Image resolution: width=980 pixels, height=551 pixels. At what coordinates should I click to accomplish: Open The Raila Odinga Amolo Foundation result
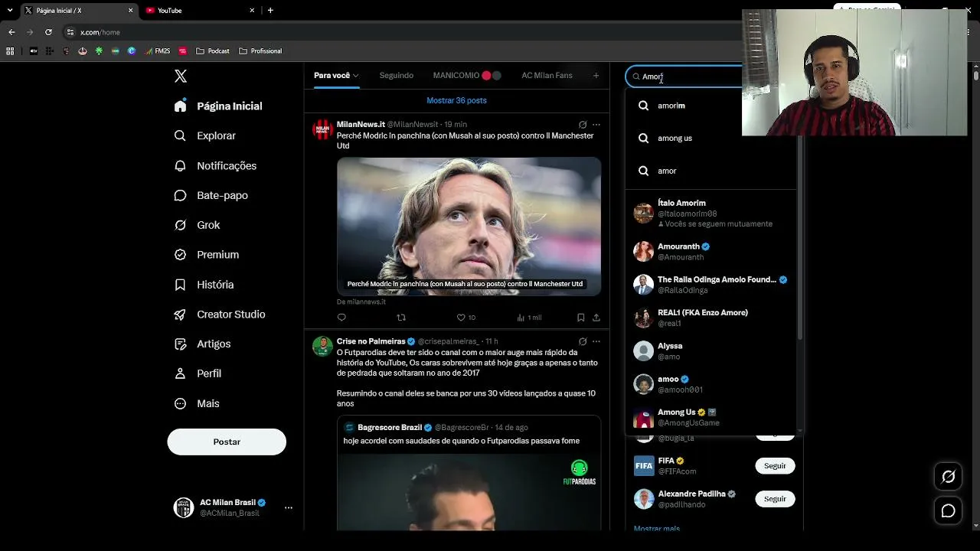[711, 285]
